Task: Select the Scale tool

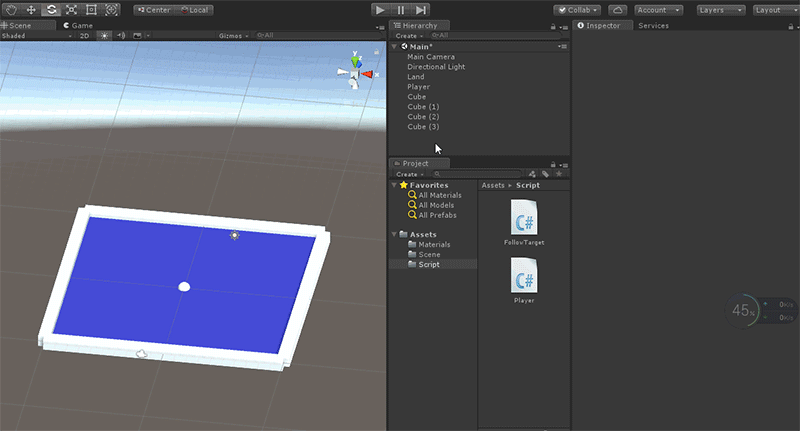Action: (x=71, y=10)
